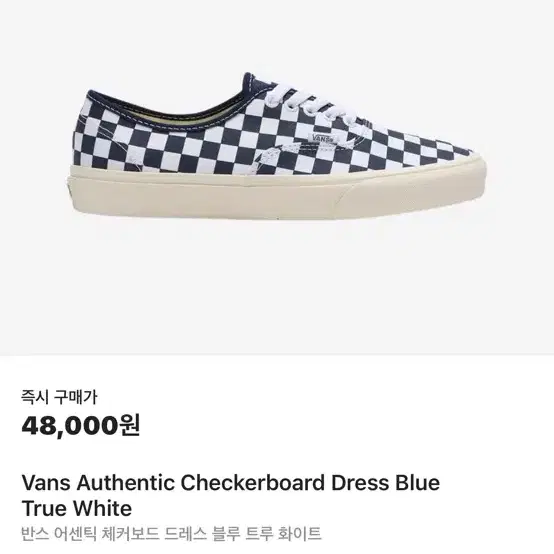This screenshot has width=554, height=554.
Task: Click the 원 currency symbol after the price
Action: 130,425
